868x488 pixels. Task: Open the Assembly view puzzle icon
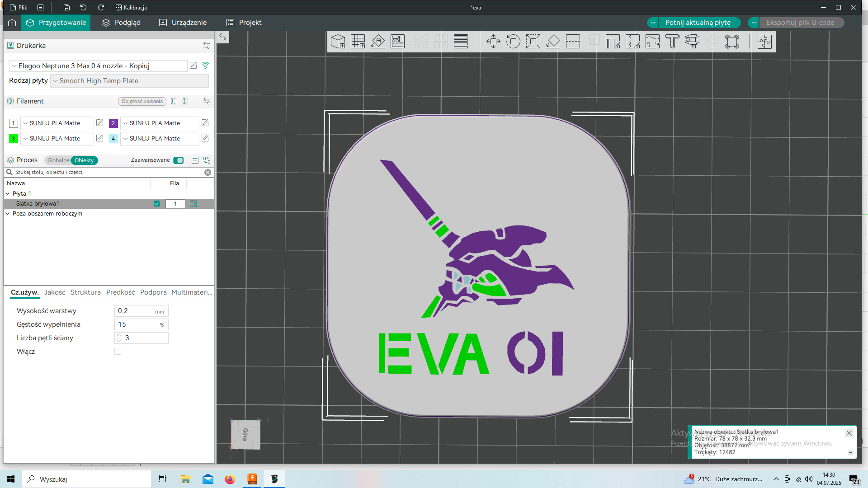tap(764, 42)
